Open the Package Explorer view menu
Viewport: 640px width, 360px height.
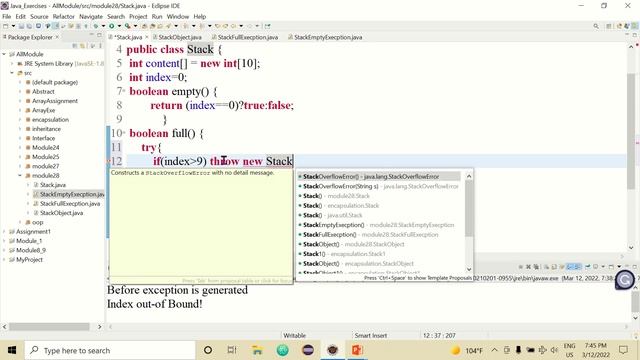pos(100,46)
